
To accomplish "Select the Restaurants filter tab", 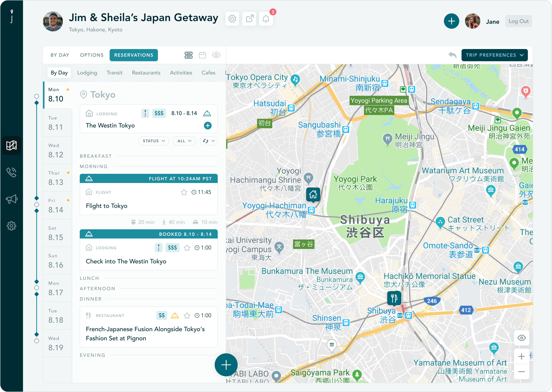I will [146, 73].
